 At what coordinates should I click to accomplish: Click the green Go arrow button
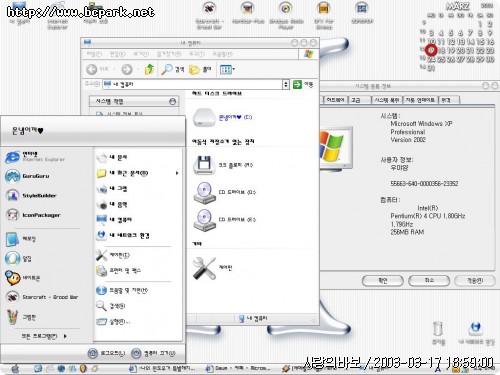click(x=297, y=84)
